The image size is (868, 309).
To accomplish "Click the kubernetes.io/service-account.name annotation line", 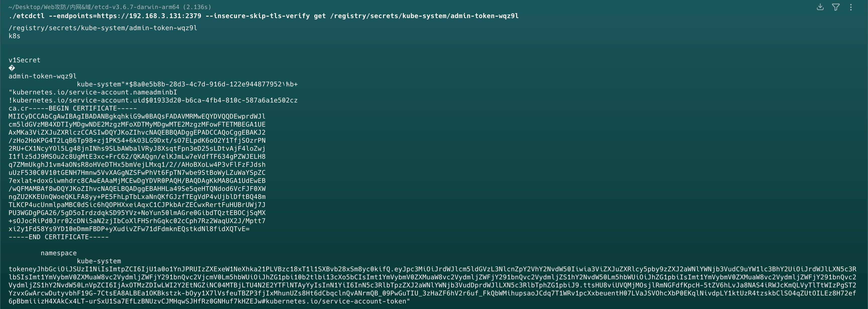I will pyautogui.click(x=93, y=92).
